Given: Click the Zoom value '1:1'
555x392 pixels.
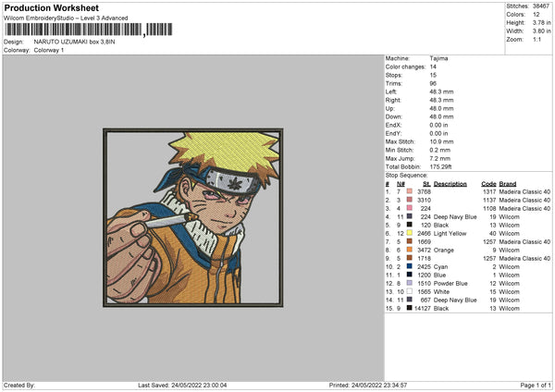Looking at the screenshot, I should 536,39.
